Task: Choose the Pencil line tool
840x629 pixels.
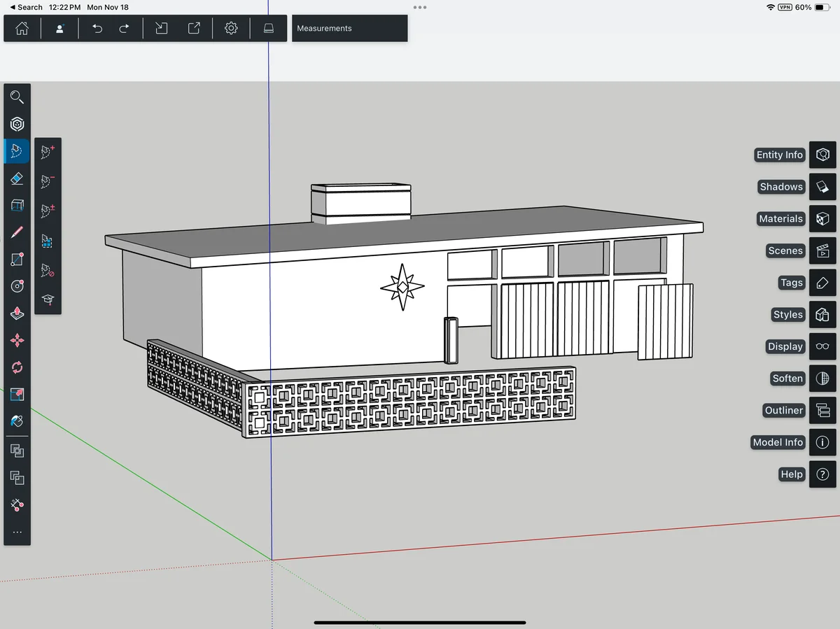Action: (17, 232)
